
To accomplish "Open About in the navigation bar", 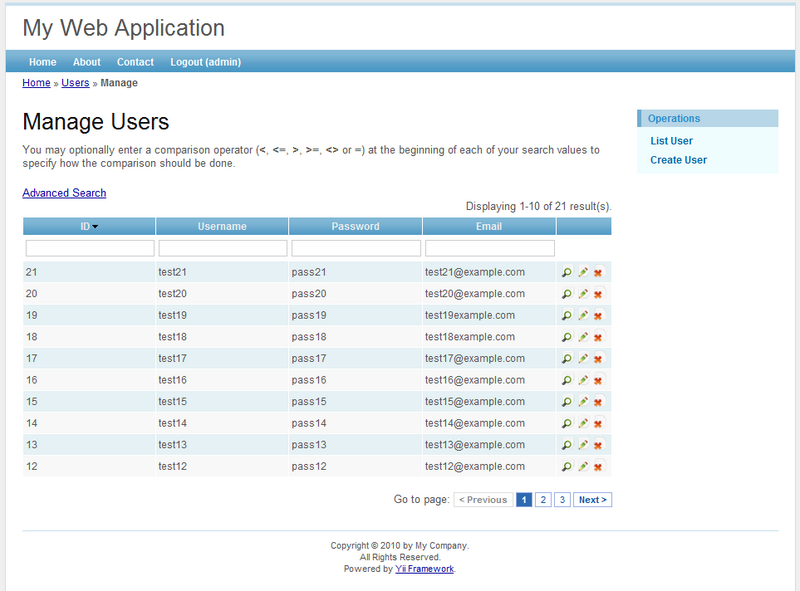I will pos(87,62).
